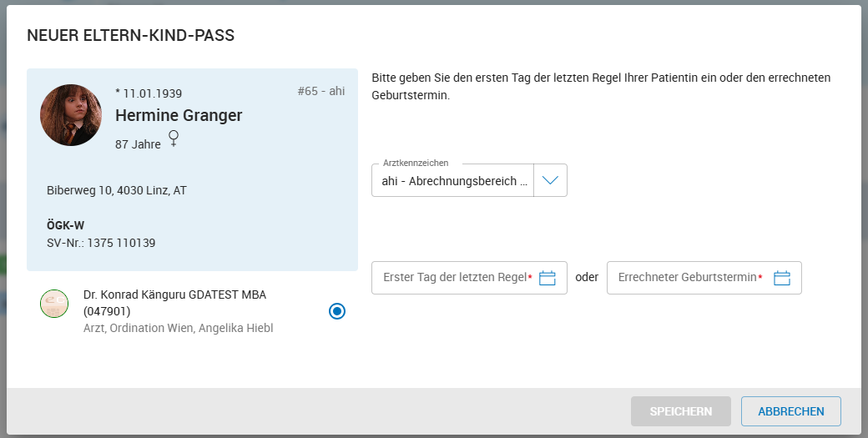Screen dimensions: 868x438
Task: Click Arzt, Ordination Wien, Angelika Hiebl text
Action: [179, 328]
